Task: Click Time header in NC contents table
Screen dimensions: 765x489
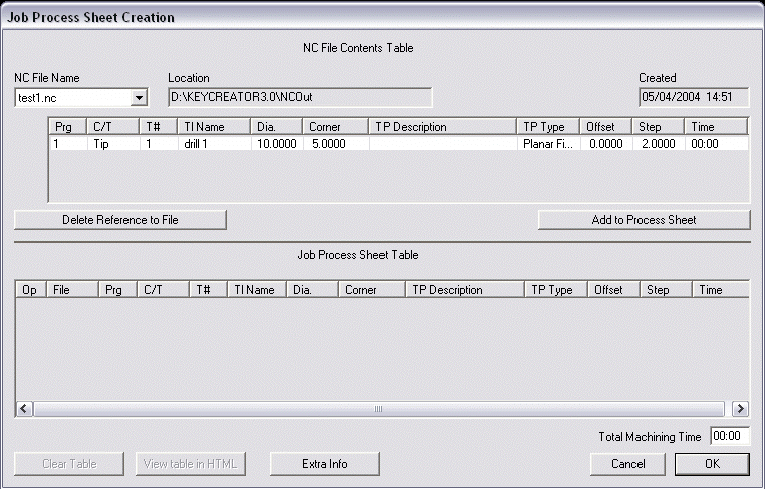Action: (x=716, y=127)
